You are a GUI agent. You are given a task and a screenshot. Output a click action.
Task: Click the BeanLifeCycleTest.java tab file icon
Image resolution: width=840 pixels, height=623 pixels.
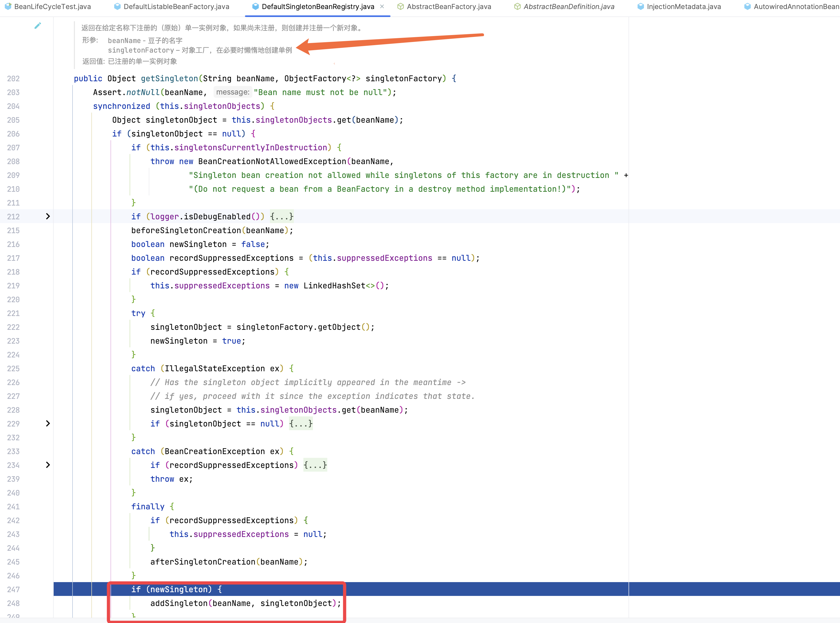click(8, 6)
